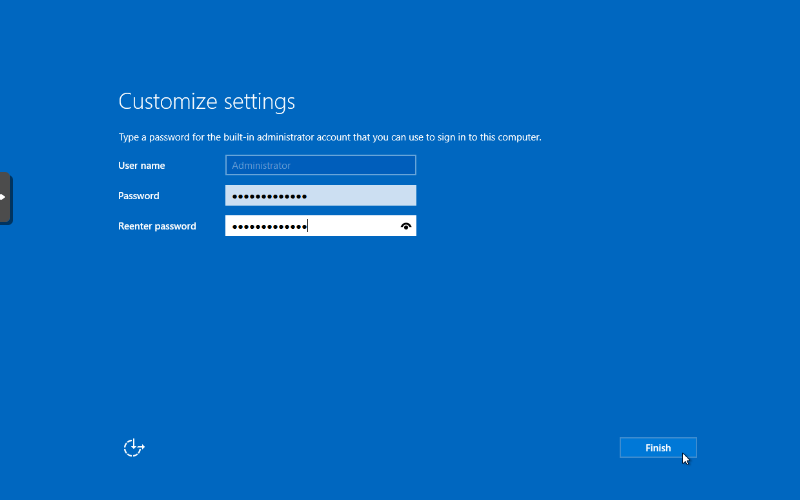This screenshot has width=800, height=500.
Task: Click the password reveal eye icon
Action: point(405,226)
